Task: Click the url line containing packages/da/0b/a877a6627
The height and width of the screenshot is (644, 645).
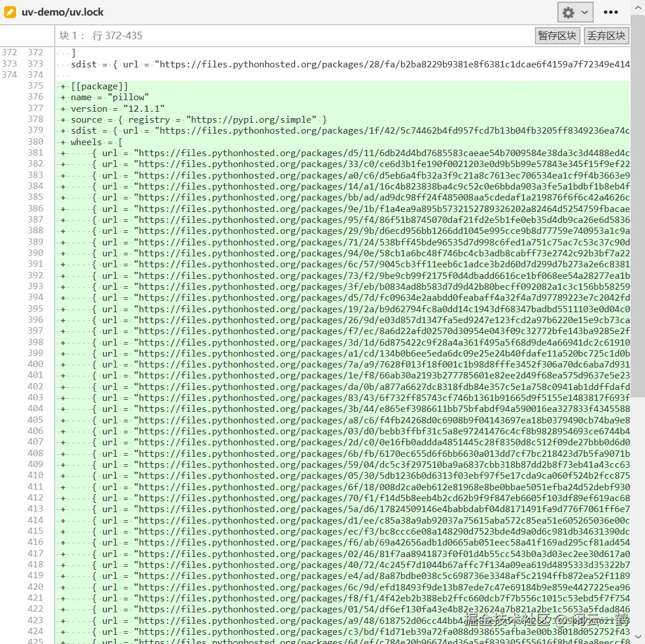Action: (x=342, y=387)
